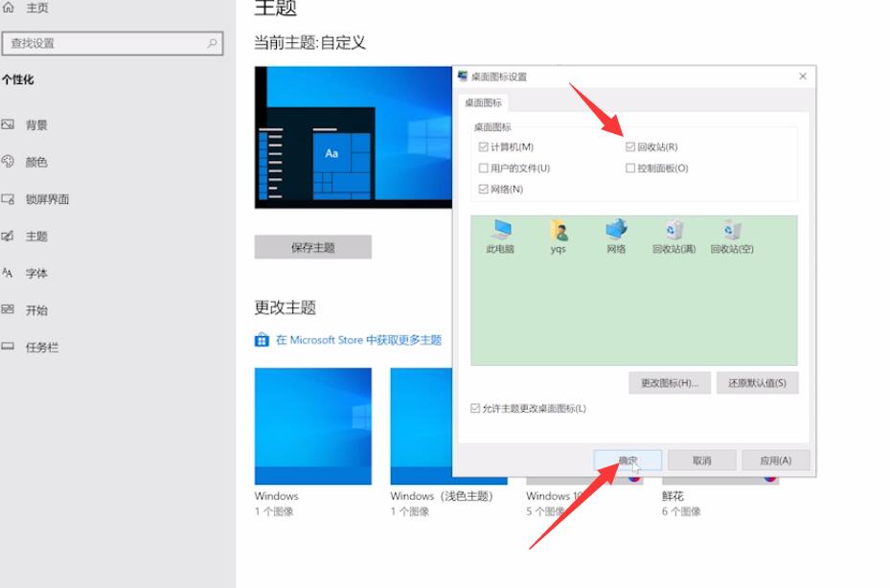Click the 查找设置 search field

(105, 44)
